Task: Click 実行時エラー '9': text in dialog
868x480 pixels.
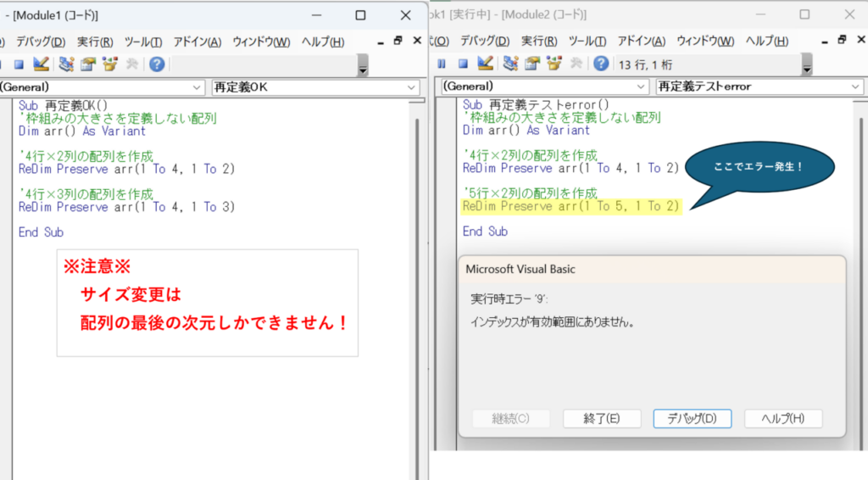Action: tap(509, 299)
